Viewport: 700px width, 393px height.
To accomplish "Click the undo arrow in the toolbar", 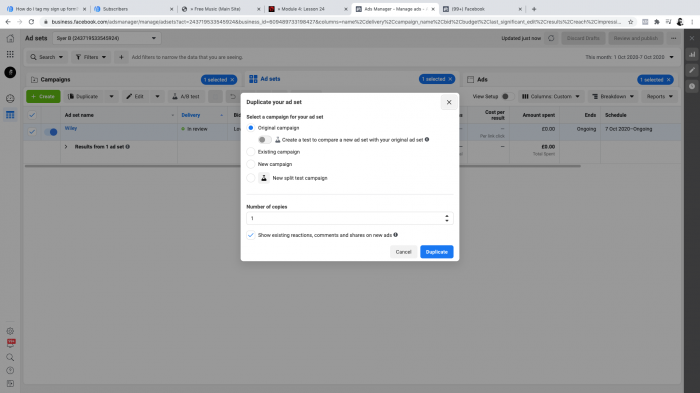I will click(233, 96).
